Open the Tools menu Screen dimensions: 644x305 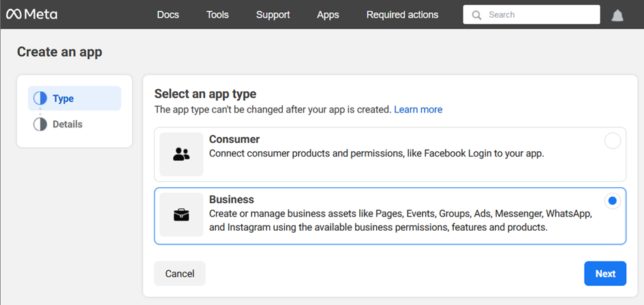217,14
